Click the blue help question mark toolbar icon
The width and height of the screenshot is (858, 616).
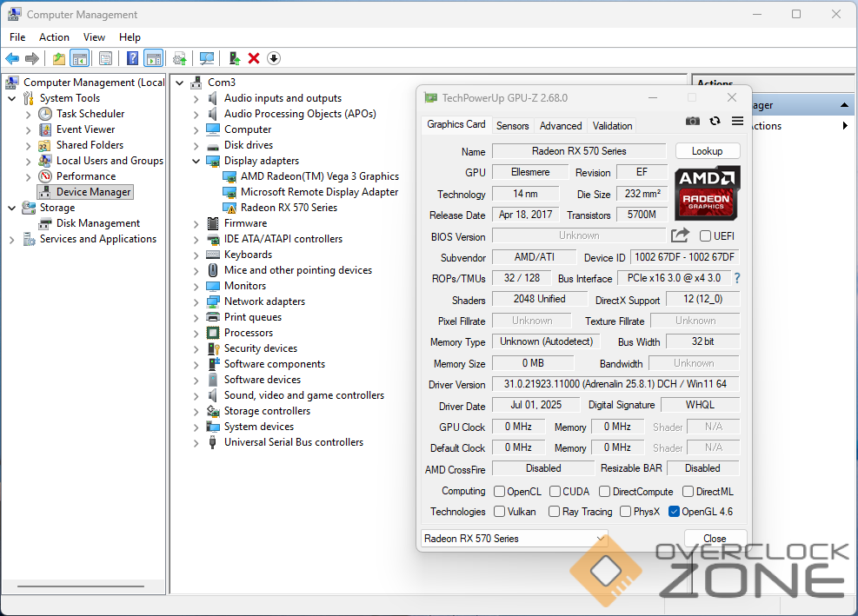(x=133, y=58)
